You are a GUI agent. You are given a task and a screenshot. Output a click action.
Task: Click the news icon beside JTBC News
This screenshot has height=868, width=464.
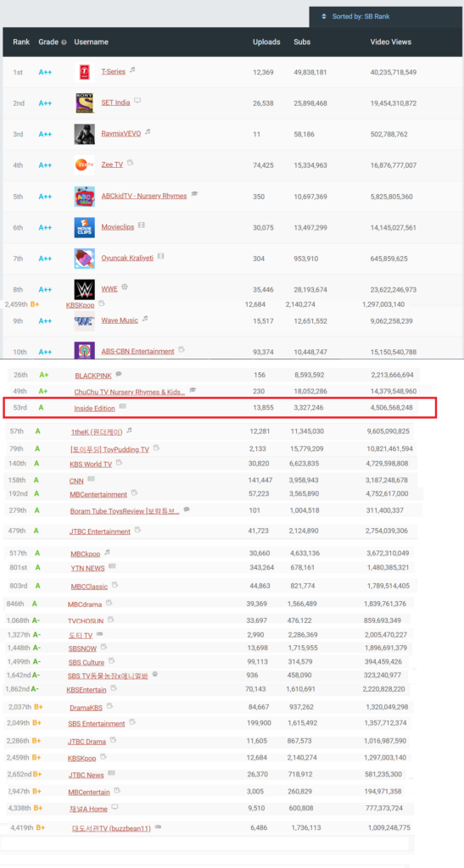click(x=111, y=773)
